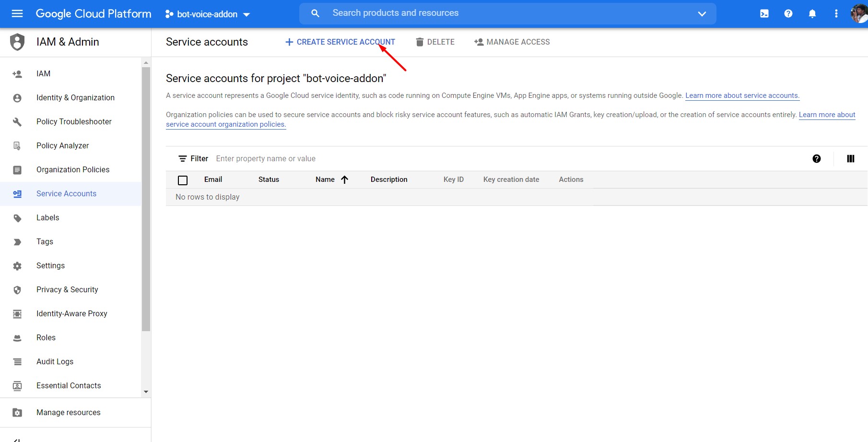The width and height of the screenshot is (868, 442).
Task: Click the sidebar scroll-up arrow
Action: [146, 63]
